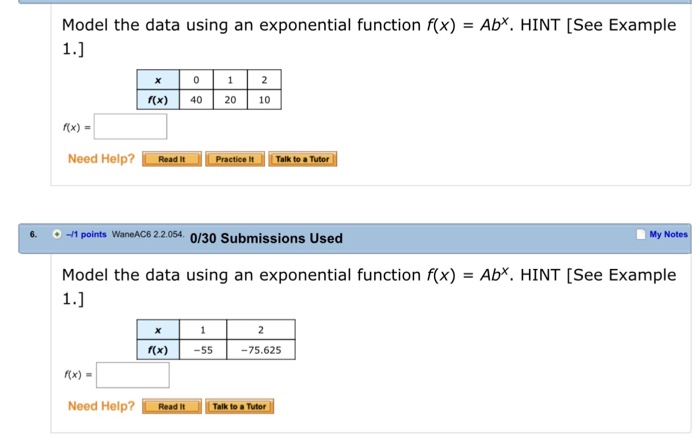Click the -/1 points link

(86, 234)
